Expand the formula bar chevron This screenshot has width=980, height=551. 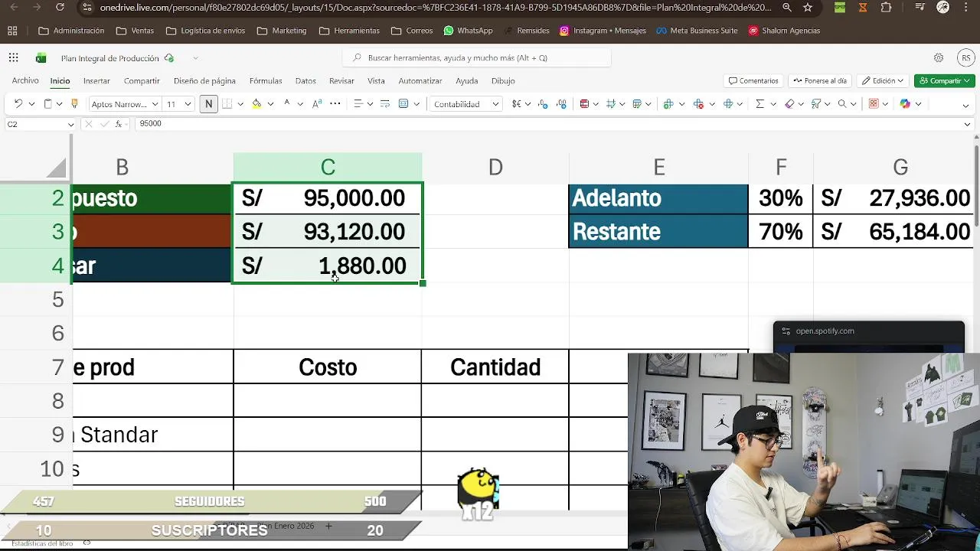968,124
